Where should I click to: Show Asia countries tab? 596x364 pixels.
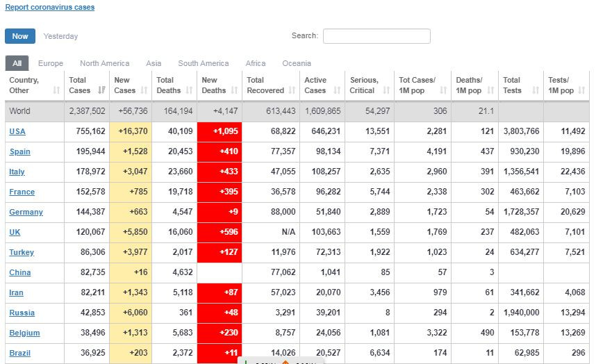[x=154, y=63]
